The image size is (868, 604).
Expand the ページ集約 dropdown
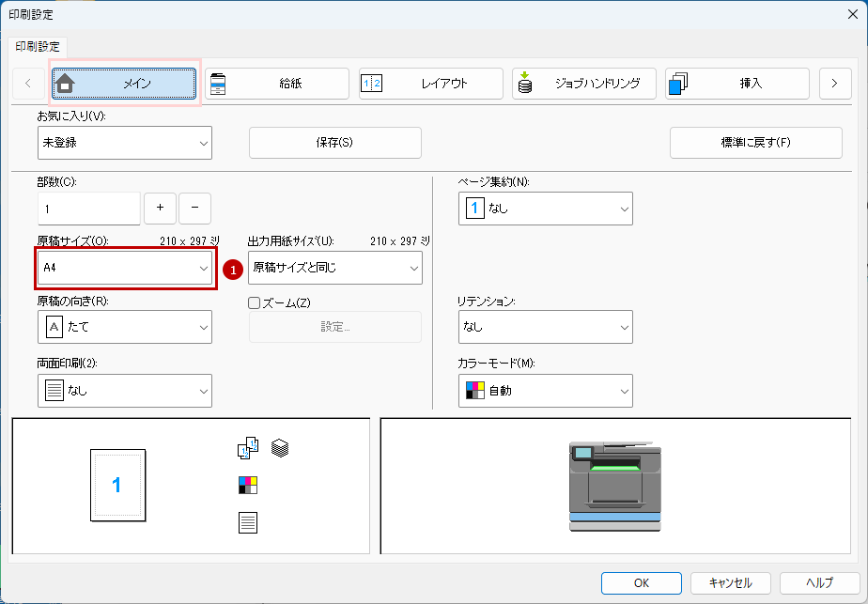coord(545,209)
